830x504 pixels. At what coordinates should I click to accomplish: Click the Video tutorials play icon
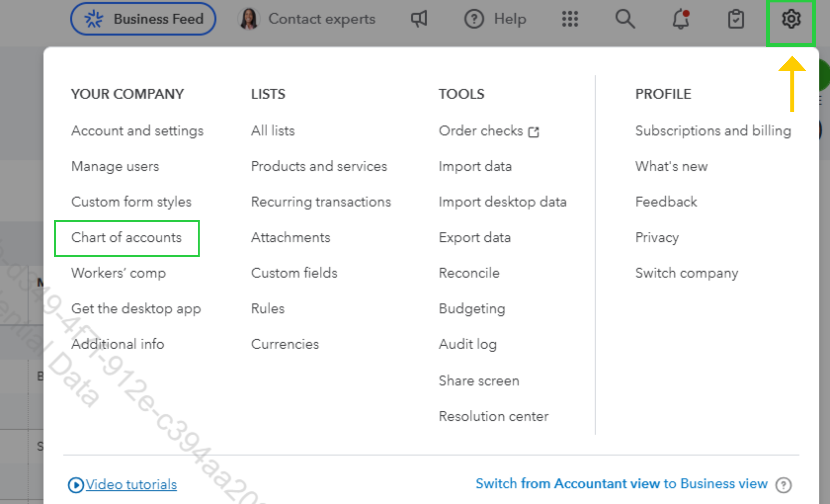(x=76, y=485)
